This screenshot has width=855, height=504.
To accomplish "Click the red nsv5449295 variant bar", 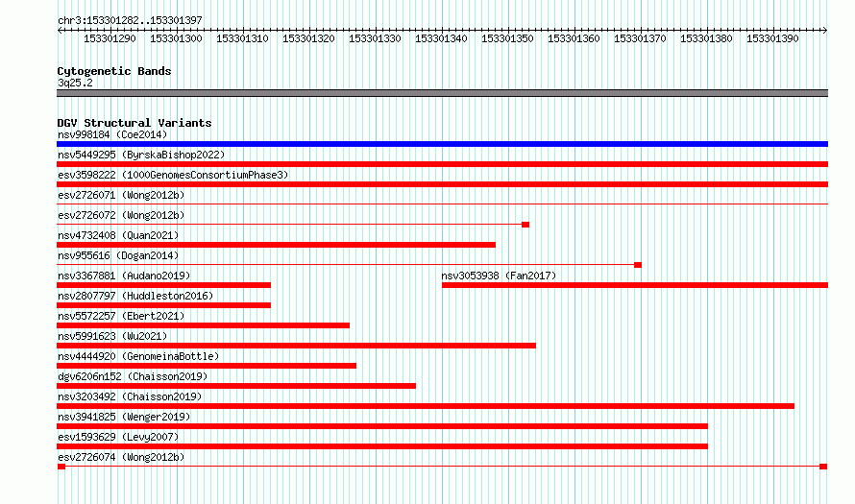I will coord(442,164).
